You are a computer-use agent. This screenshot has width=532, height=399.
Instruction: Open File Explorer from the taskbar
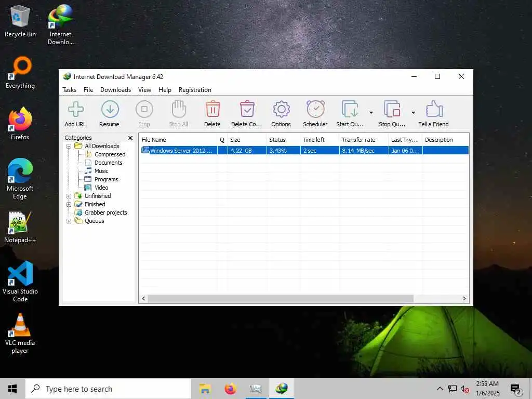coord(205,389)
